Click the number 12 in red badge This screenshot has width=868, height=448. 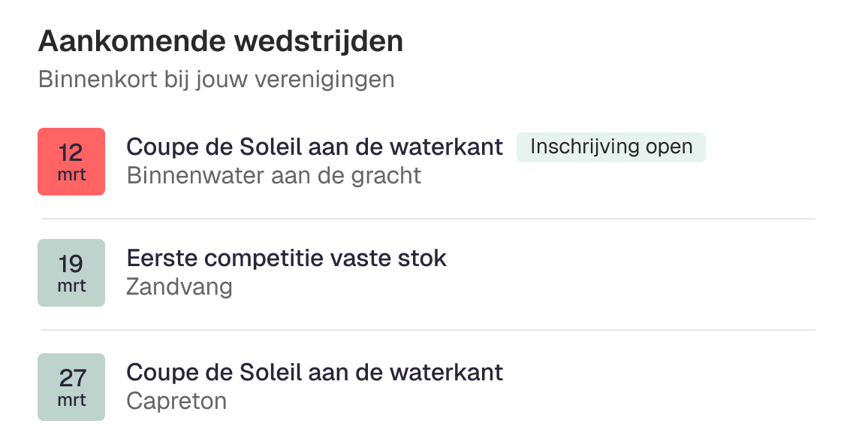[x=71, y=153]
